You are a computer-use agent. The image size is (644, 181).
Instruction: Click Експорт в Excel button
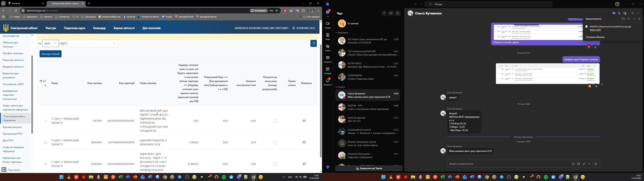click(50, 54)
